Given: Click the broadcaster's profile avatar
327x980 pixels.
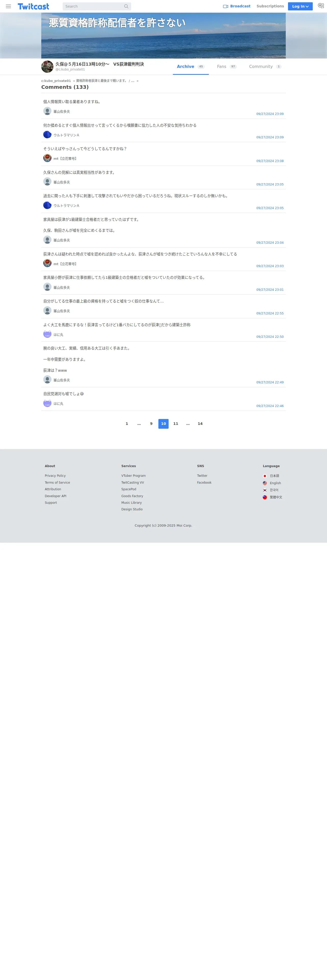Looking at the screenshot, I should [x=47, y=67].
